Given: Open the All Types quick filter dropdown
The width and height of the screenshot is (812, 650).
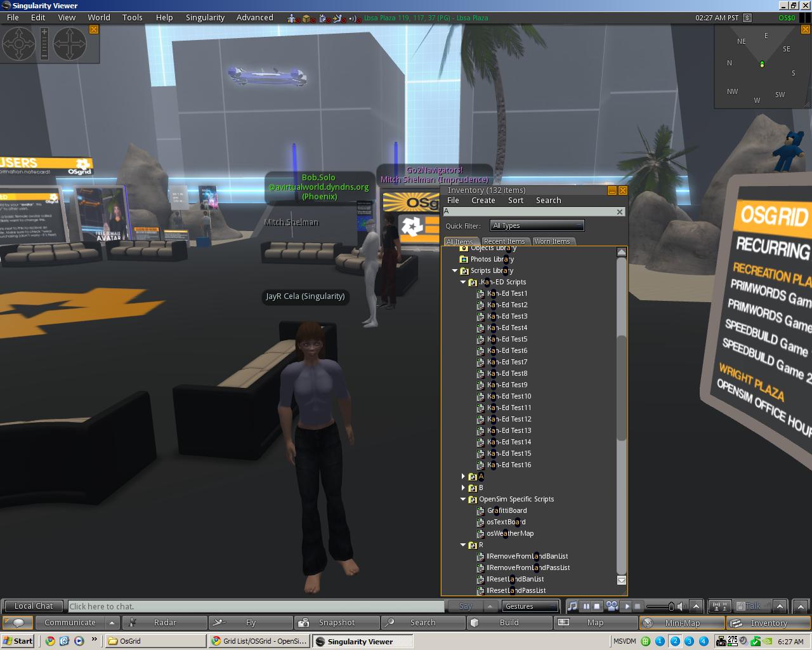Looking at the screenshot, I should pos(537,225).
